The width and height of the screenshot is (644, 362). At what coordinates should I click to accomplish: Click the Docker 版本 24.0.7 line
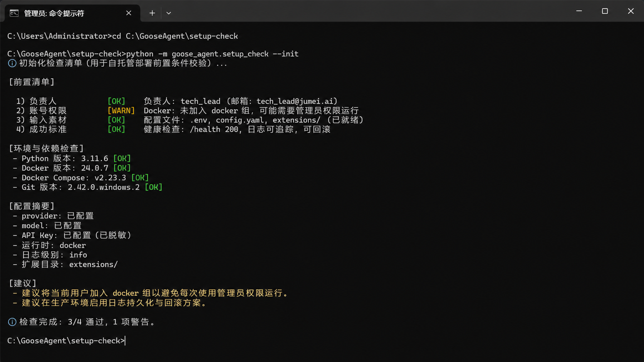72,168
